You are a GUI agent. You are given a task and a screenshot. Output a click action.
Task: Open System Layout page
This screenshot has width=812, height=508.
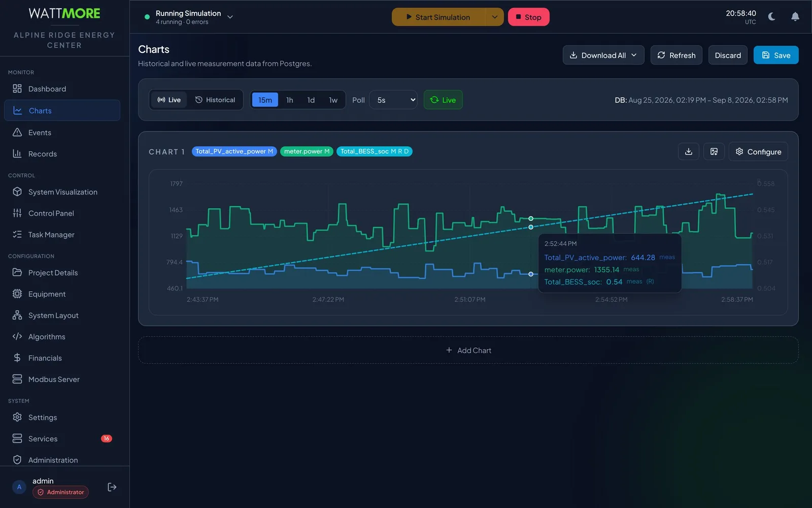coord(62,315)
